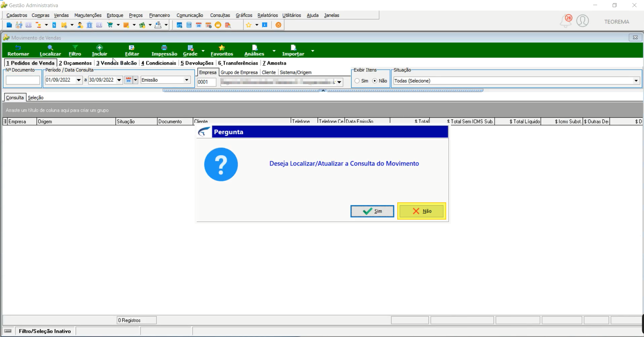Click Incluir to add a record
This screenshot has width=644, height=337.
pos(100,50)
